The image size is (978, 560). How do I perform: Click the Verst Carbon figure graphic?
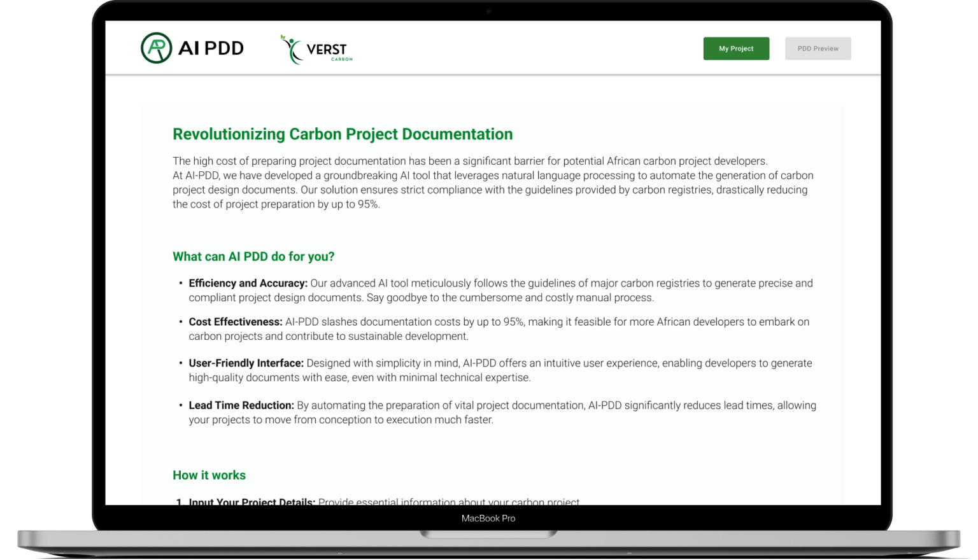[291, 50]
